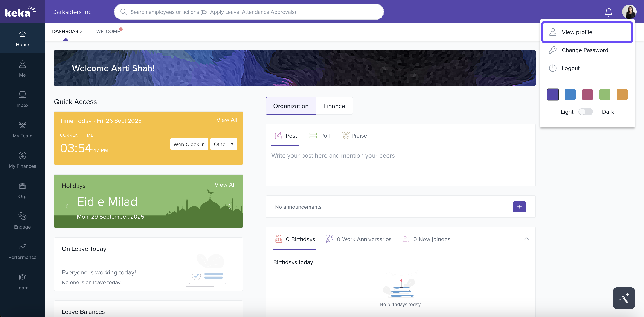Select View profile menu item
This screenshot has height=317, width=644.
(587, 32)
